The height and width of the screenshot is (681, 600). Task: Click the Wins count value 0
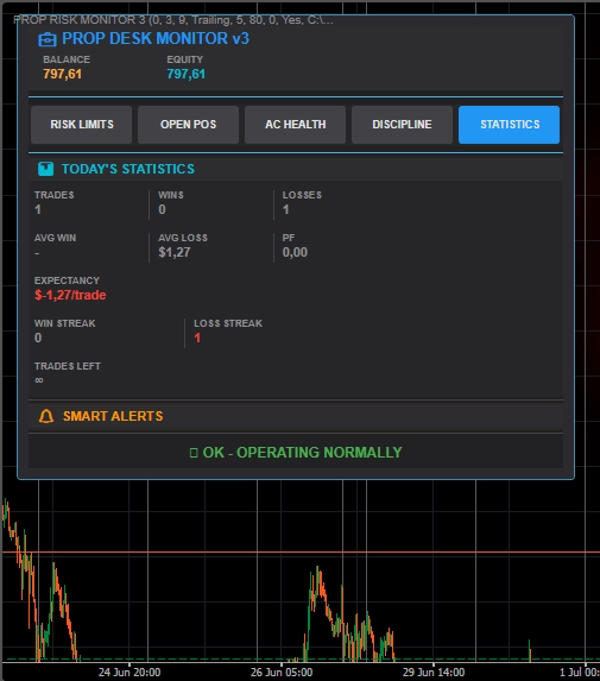(x=162, y=209)
